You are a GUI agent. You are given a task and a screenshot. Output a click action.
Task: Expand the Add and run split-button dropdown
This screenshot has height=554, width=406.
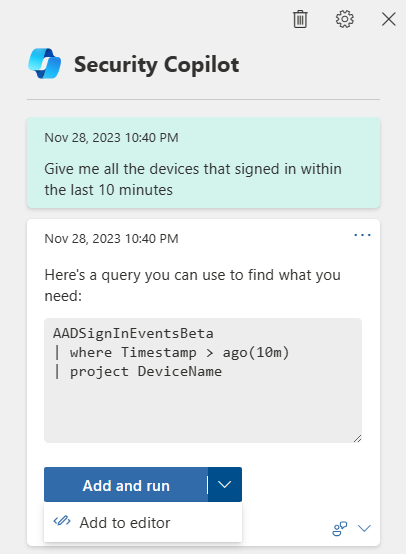click(225, 484)
